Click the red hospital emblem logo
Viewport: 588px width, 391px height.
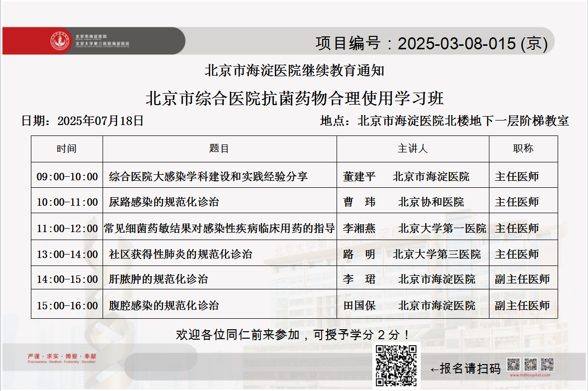[x=60, y=41]
